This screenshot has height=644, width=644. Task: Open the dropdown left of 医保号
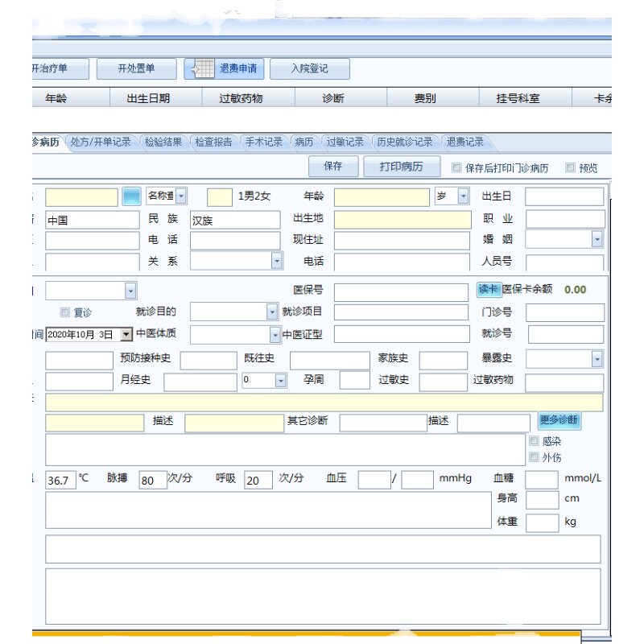click(x=130, y=291)
